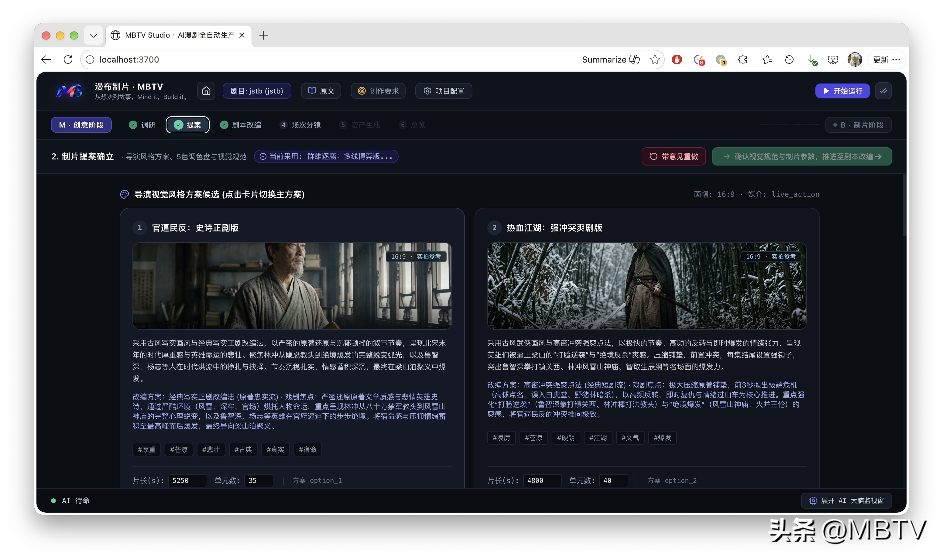943x560 pixels.
Task: Go to step 6 总览
Action: tap(412, 125)
